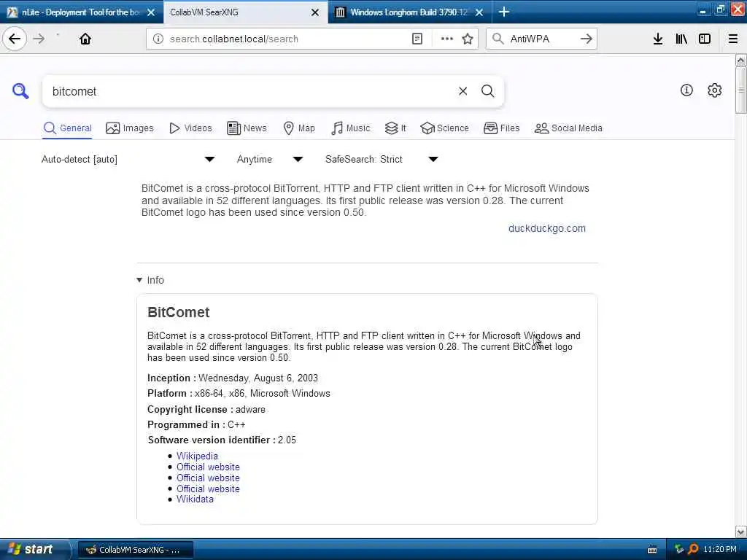Submit AntiWPA search with arrow button

click(x=587, y=39)
